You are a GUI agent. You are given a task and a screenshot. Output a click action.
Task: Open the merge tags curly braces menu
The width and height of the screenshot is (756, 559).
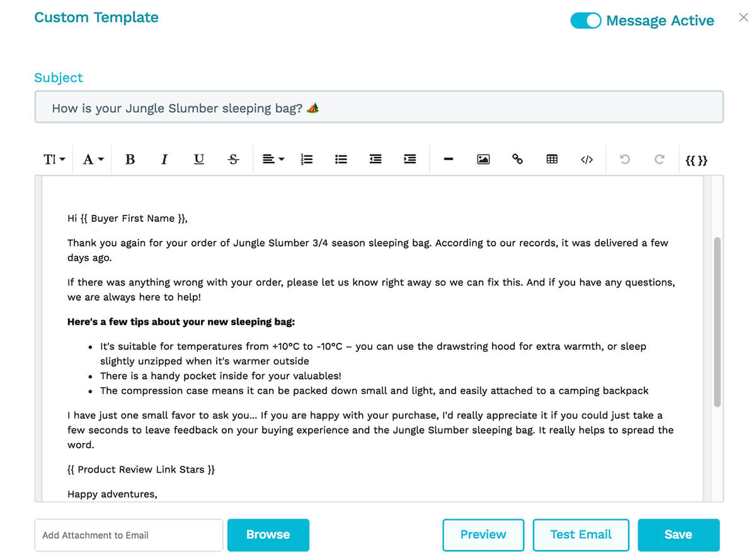coord(696,160)
